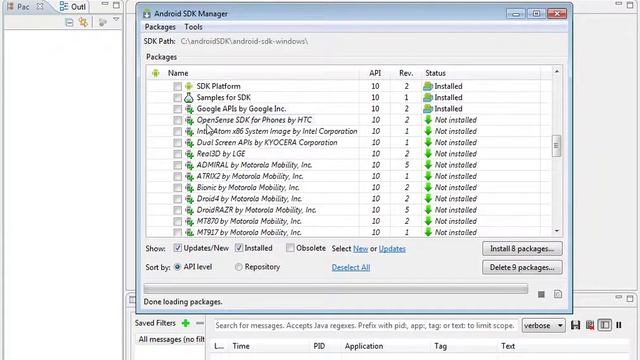Collapse all in Package Explorer
Image resolution: width=640 pixels, height=360 pixels.
point(69,22)
